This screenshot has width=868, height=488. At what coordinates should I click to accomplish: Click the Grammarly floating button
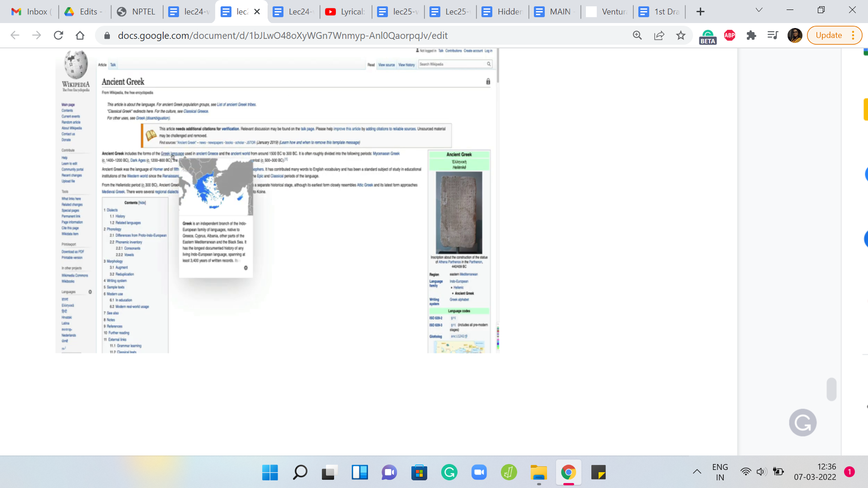point(803,423)
